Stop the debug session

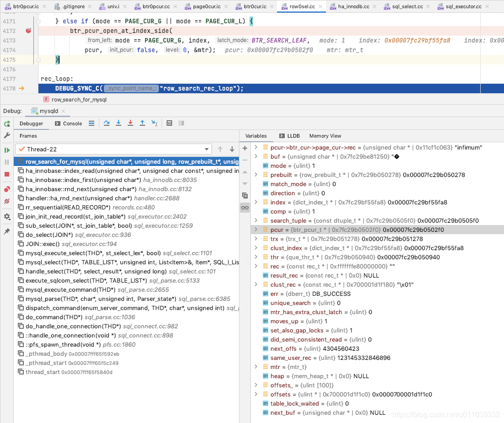[7, 174]
